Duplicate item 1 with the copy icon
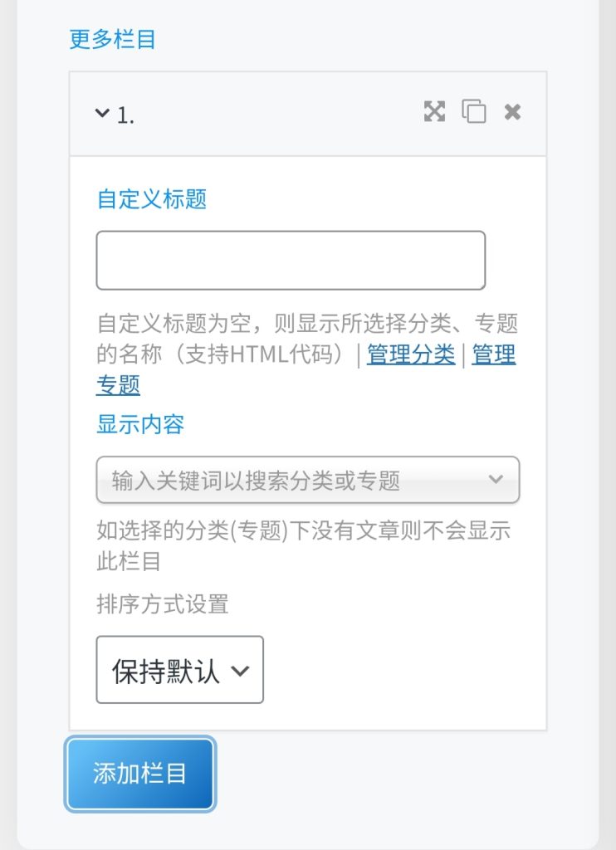This screenshot has width=616, height=850. 473,111
